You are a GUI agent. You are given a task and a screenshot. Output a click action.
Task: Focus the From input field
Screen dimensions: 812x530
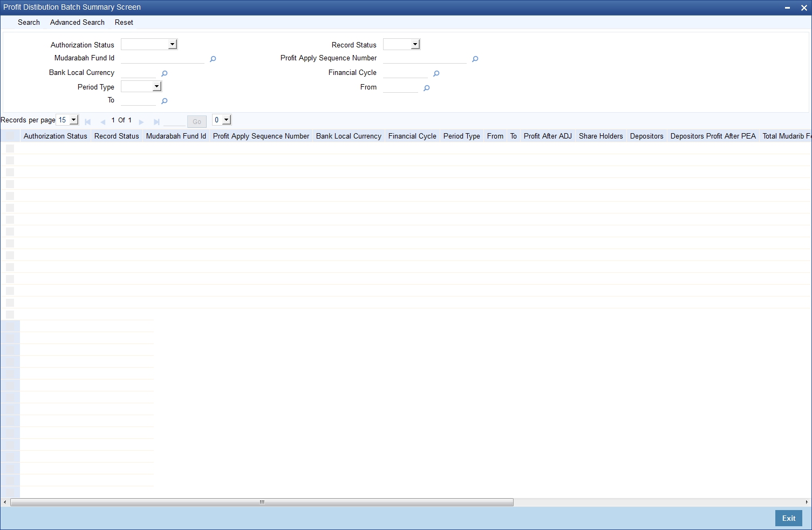[400, 87]
